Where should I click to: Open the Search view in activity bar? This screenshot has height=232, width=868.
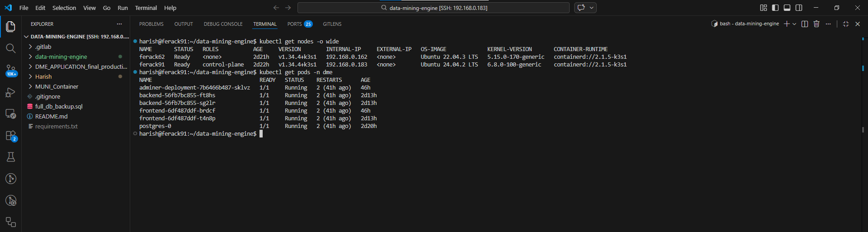tap(10, 48)
